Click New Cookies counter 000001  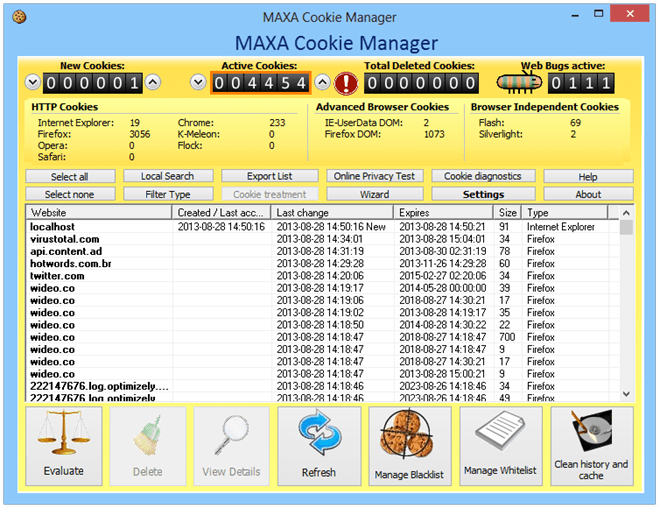pos(93,83)
